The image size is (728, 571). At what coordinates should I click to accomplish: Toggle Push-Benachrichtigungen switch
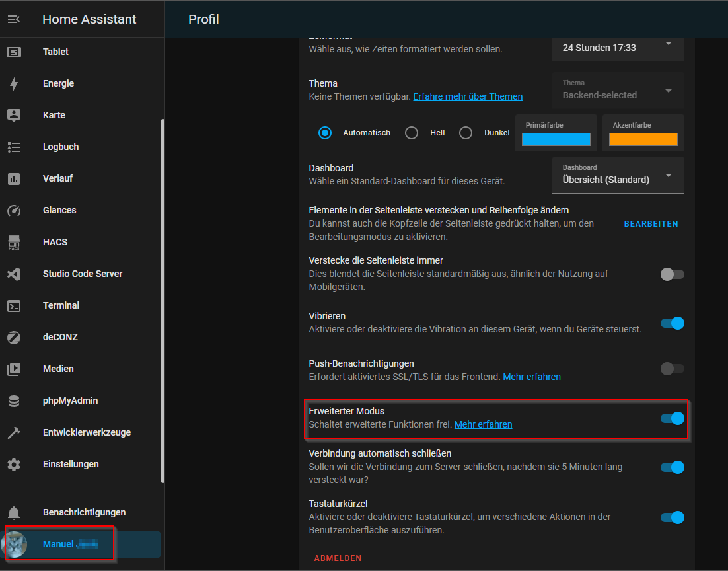click(673, 369)
